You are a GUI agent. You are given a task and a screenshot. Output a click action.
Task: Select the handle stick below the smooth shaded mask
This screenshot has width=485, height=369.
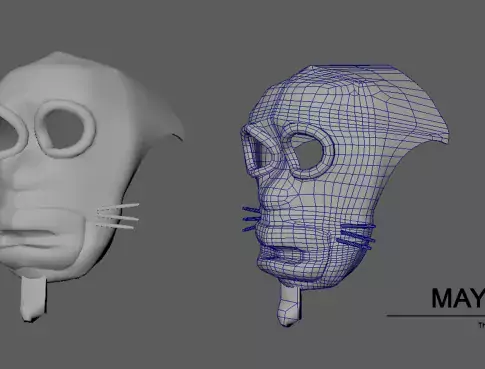33,298
